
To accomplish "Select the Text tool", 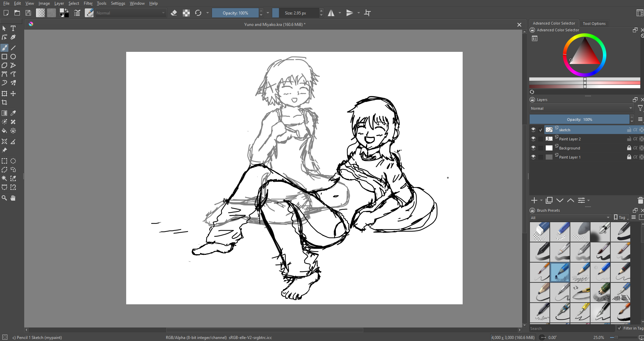I will click(13, 28).
